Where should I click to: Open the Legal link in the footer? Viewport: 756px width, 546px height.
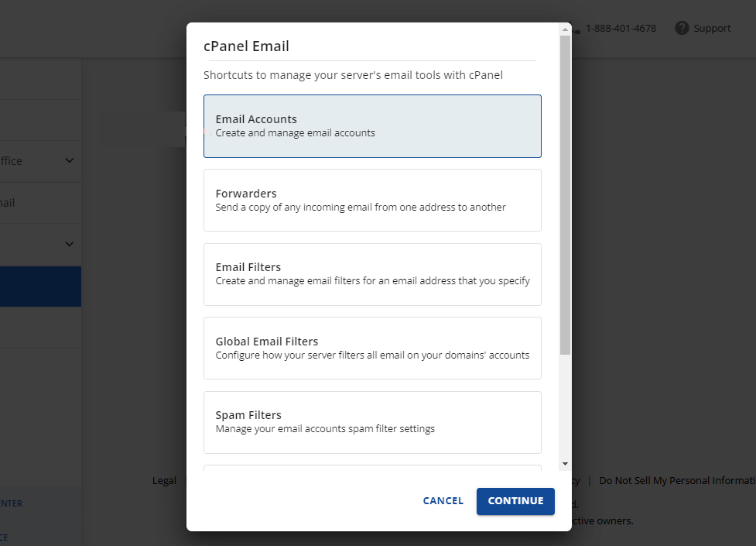(x=164, y=480)
